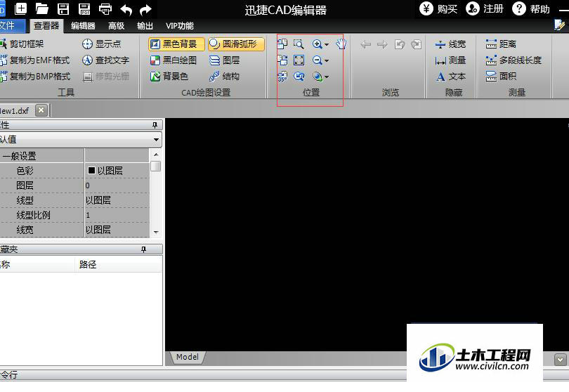This screenshot has width=569, height=392.
Task: Open the 结构 structure panel
Action: tap(225, 76)
